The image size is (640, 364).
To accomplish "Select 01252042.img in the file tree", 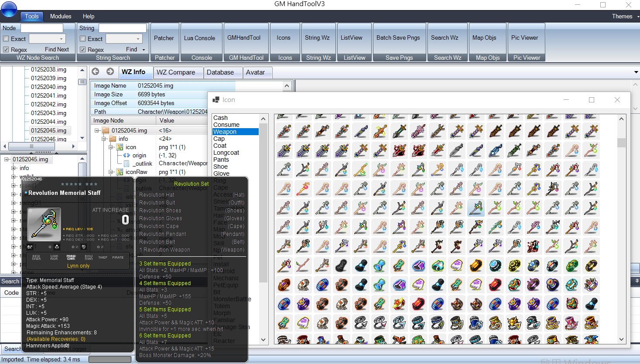I will coord(48,104).
